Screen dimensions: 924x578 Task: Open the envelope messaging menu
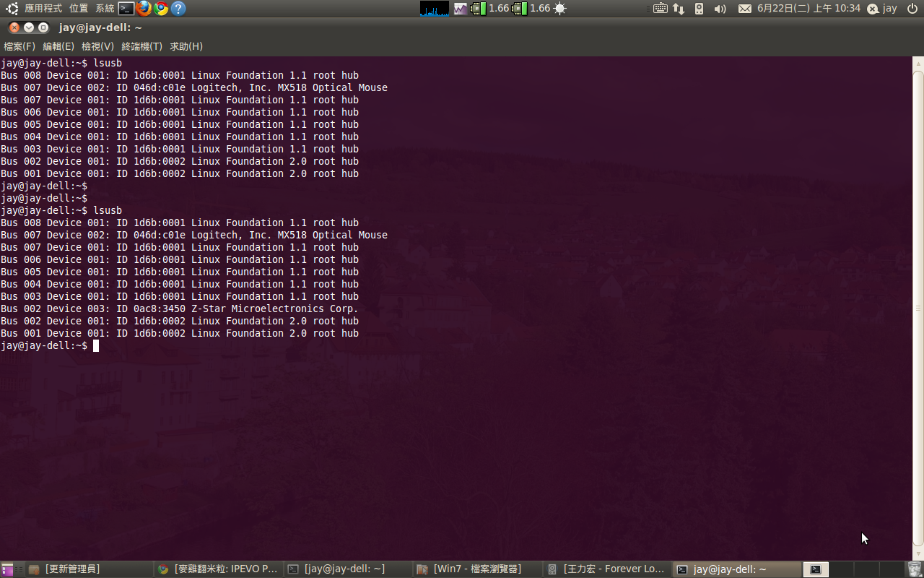745,9
